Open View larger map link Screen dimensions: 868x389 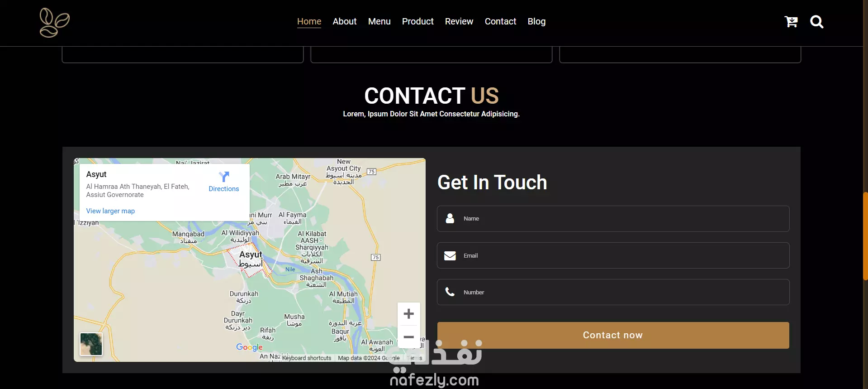(x=110, y=211)
